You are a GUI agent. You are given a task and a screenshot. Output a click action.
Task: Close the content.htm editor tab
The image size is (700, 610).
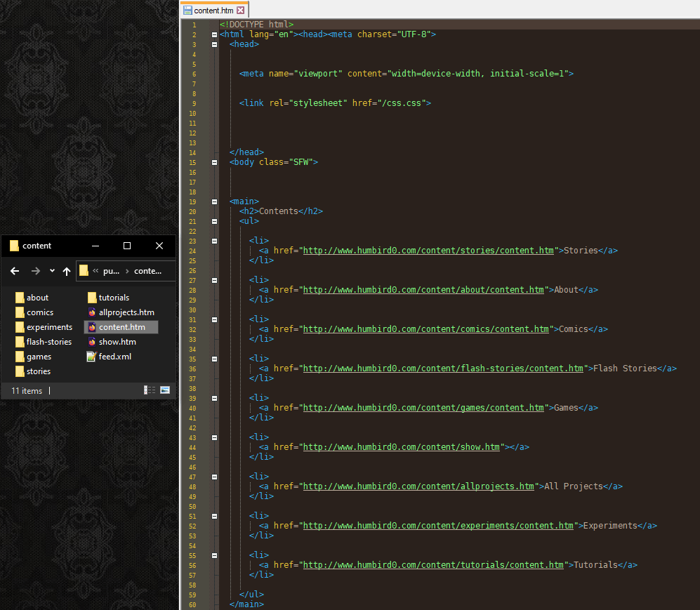click(241, 10)
